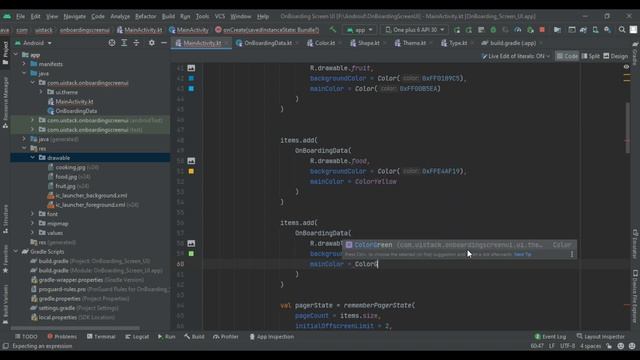The width and height of the screenshot is (640, 360).
Task: Open Layout Inspector button
Action: coord(600,337)
